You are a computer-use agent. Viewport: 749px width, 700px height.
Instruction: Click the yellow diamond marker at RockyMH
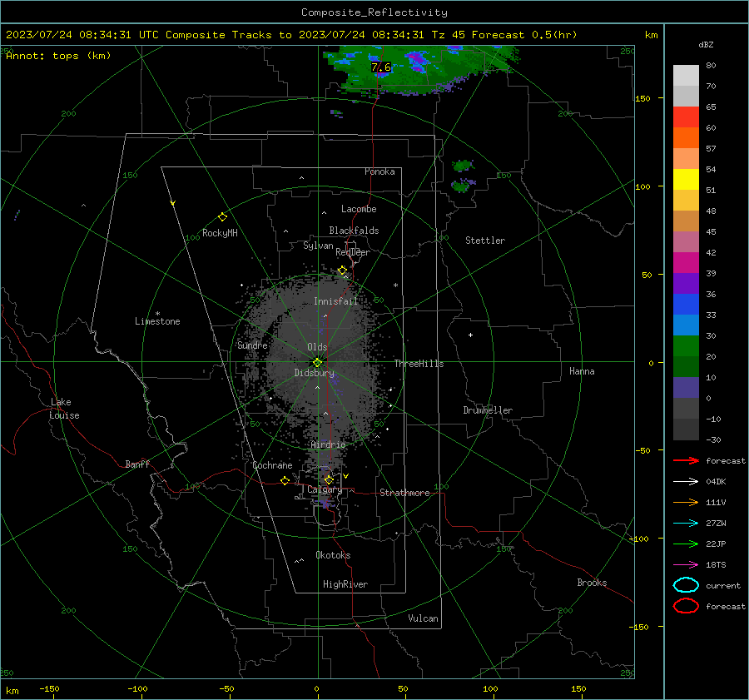[x=222, y=217]
